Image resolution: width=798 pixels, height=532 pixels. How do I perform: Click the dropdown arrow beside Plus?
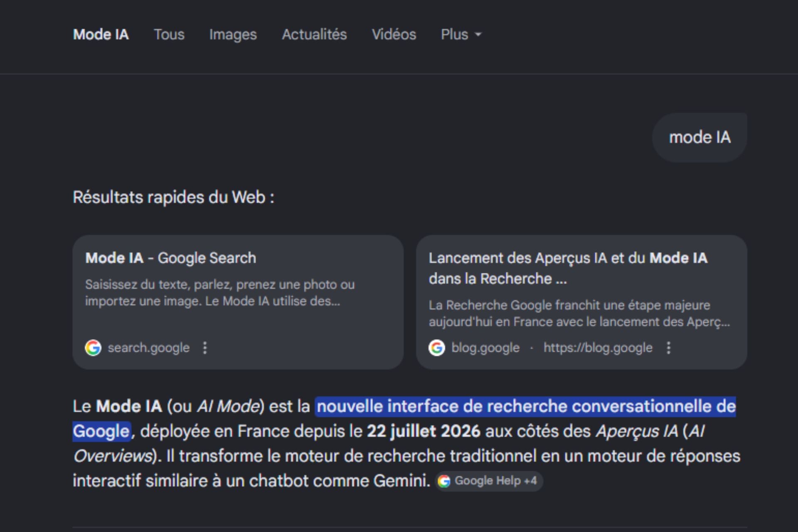coord(478,35)
